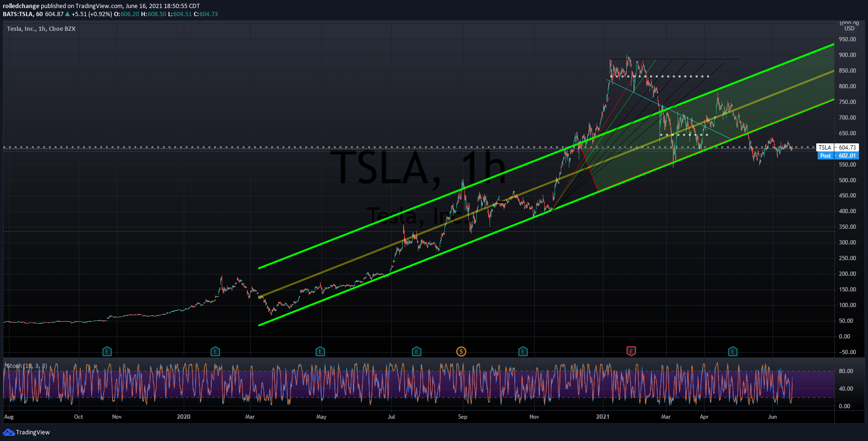Click the 800.00 price axis label

847,86
